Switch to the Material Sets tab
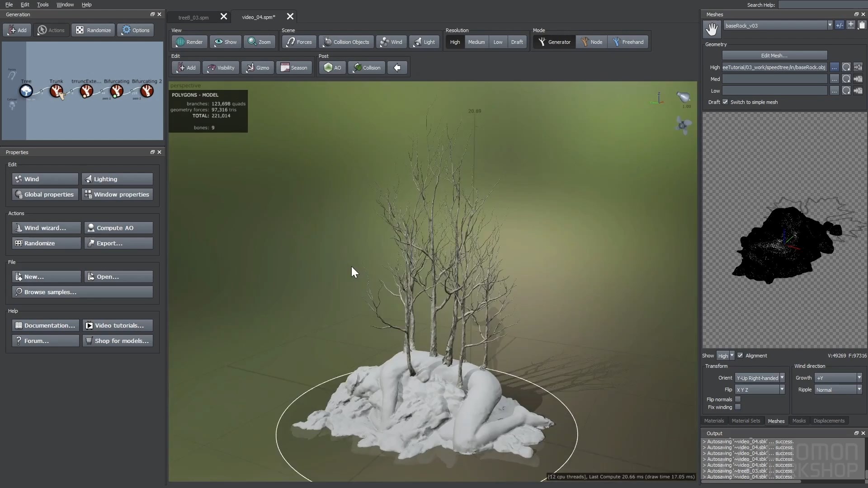Image resolution: width=868 pixels, height=488 pixels. pos(746,421)
